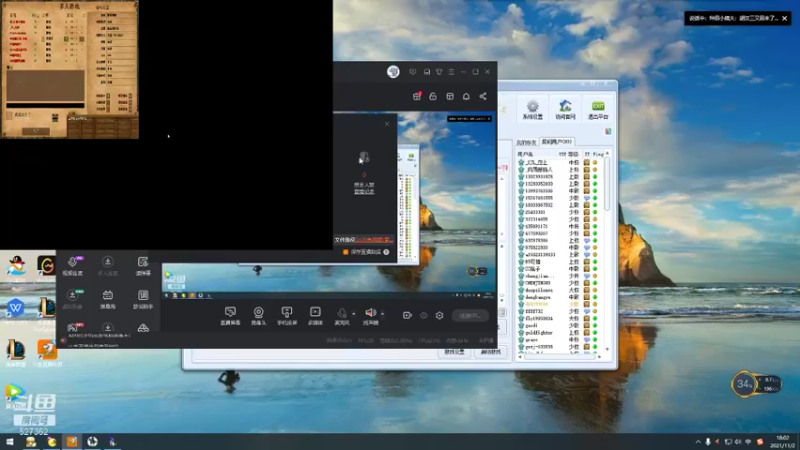Switch to the room users (30) tab
The height and width of the screenshot is (450, 800).
coord(557,142)
